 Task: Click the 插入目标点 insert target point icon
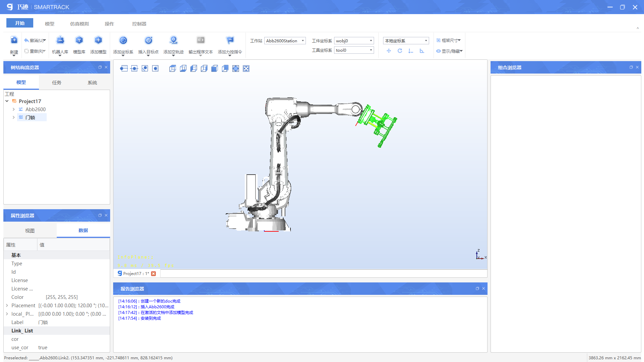(x=148, y=40)
